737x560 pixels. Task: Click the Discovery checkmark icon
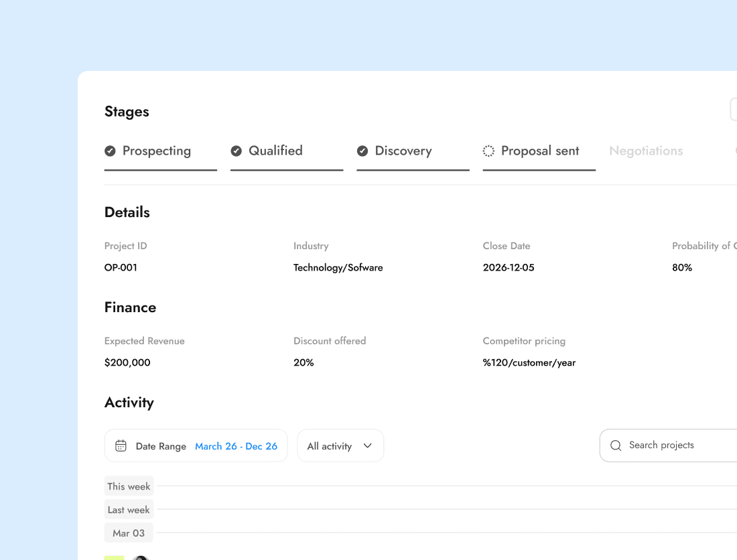362,151
